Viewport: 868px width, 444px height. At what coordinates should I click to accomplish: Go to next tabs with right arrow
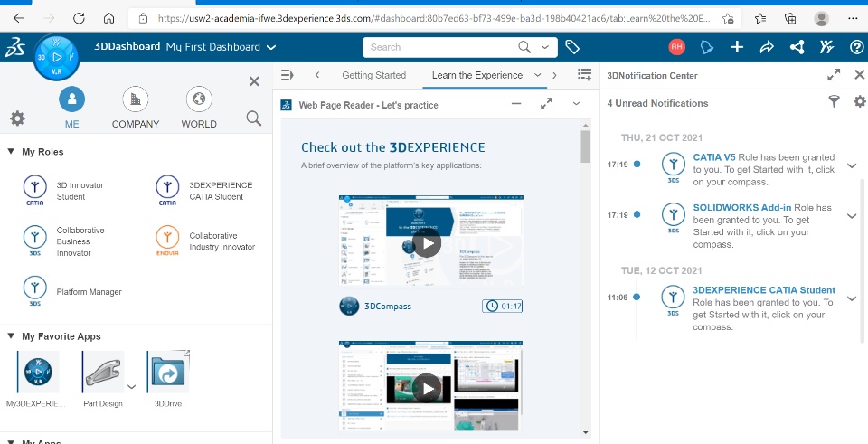[x=554, y=75]
